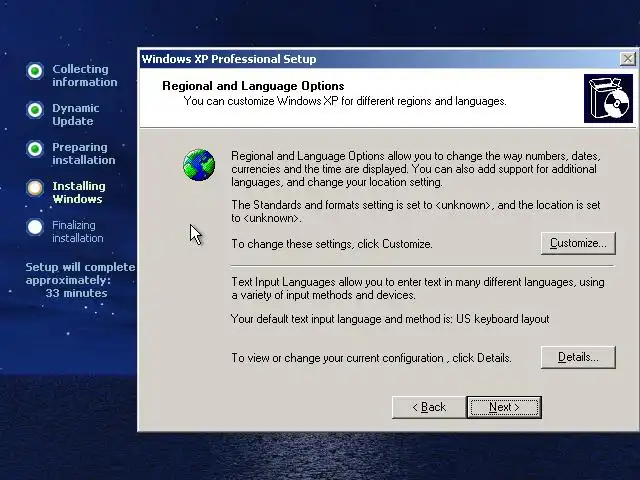Click the "33 minutes" time estimate
Image resolution: width=640 pixels, height=480 pixels.
pos(76,293)
